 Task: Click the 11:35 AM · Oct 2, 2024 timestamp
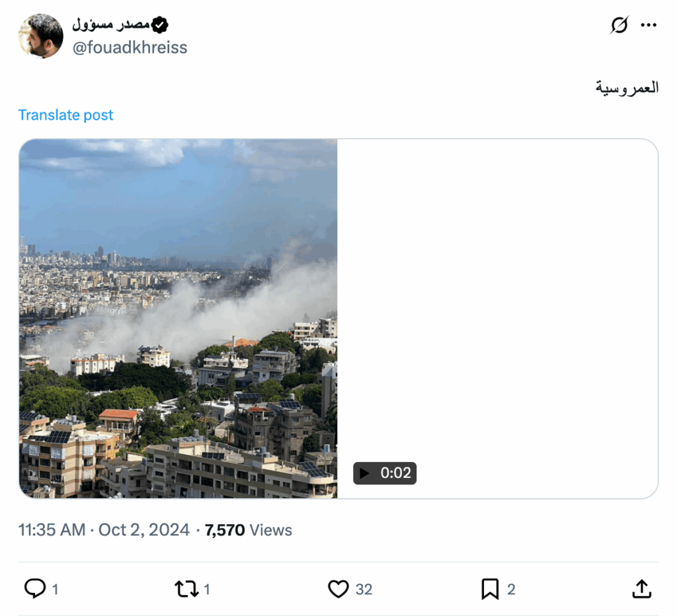(104, 530)
